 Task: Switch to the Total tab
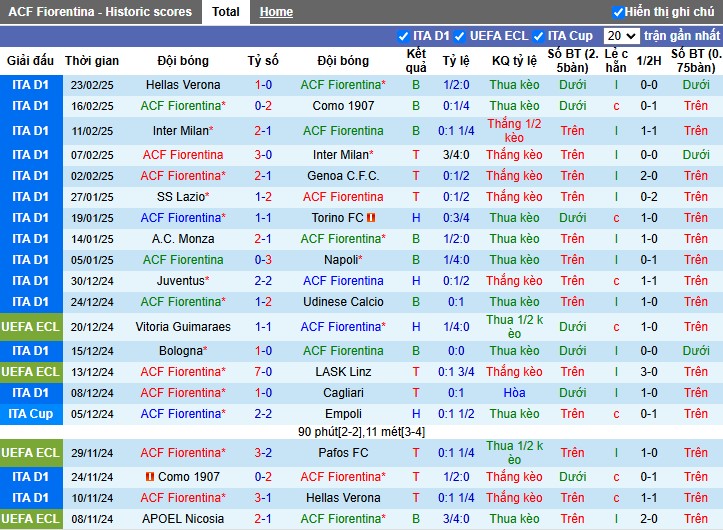pyautogui.click(x=225, y=12)
